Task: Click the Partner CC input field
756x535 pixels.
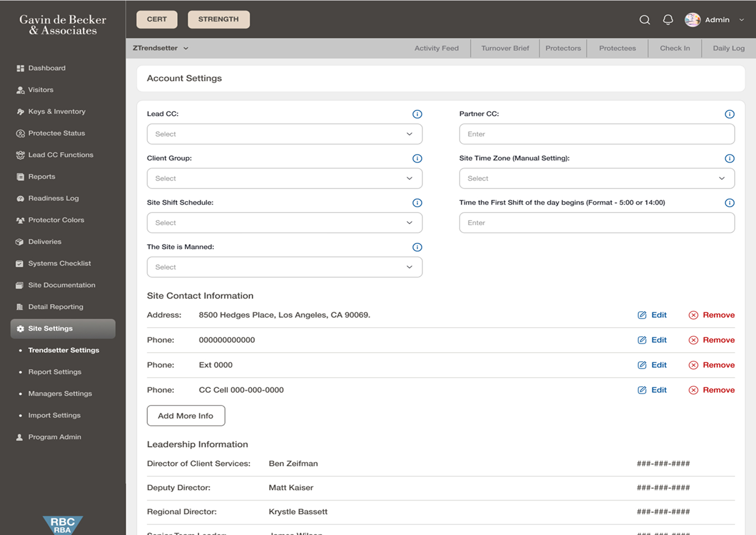Action: point(597,134)
